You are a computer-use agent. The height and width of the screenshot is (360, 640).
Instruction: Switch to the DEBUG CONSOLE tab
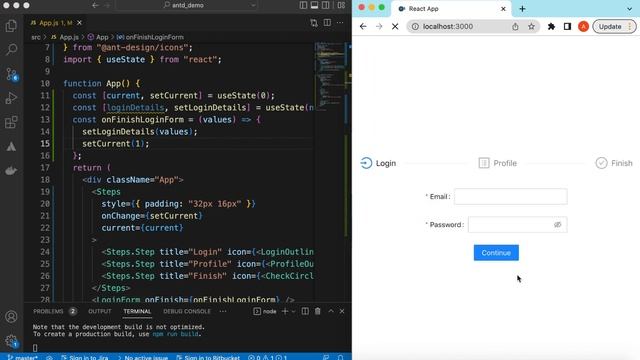click(x=187, y=311)
